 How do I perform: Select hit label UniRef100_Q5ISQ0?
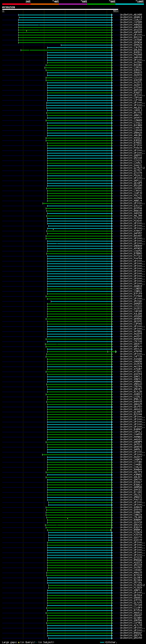click(x=131, y=301)
